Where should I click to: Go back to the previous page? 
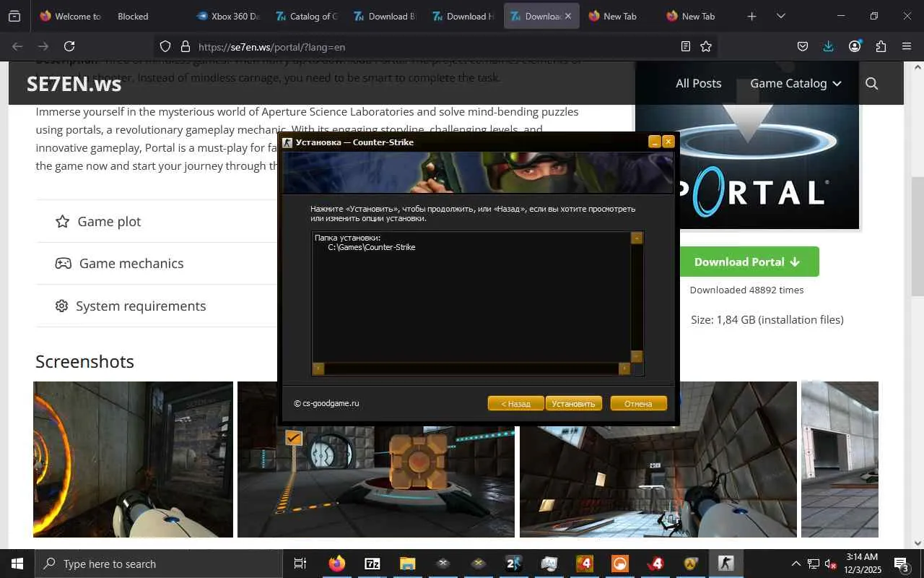click(x=17, y=46)
